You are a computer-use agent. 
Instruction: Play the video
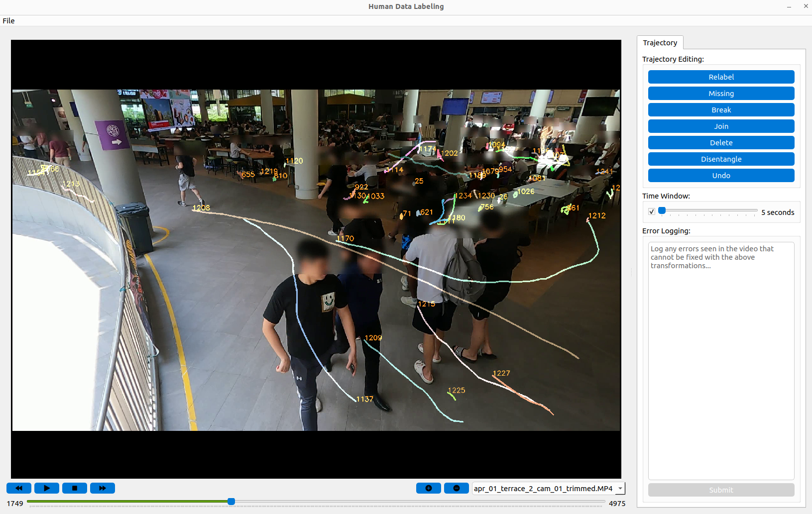click(x=47, y=488)
